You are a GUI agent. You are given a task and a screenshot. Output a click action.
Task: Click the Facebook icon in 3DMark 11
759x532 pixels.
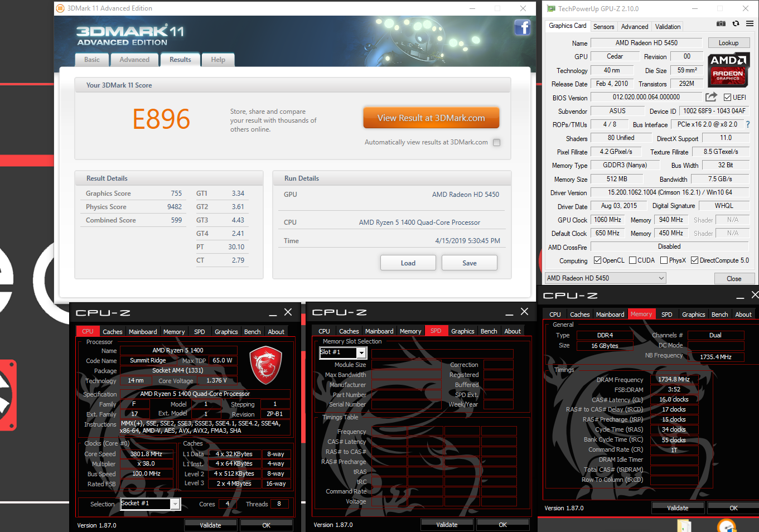pyautogui.click(x=522, y=27)
